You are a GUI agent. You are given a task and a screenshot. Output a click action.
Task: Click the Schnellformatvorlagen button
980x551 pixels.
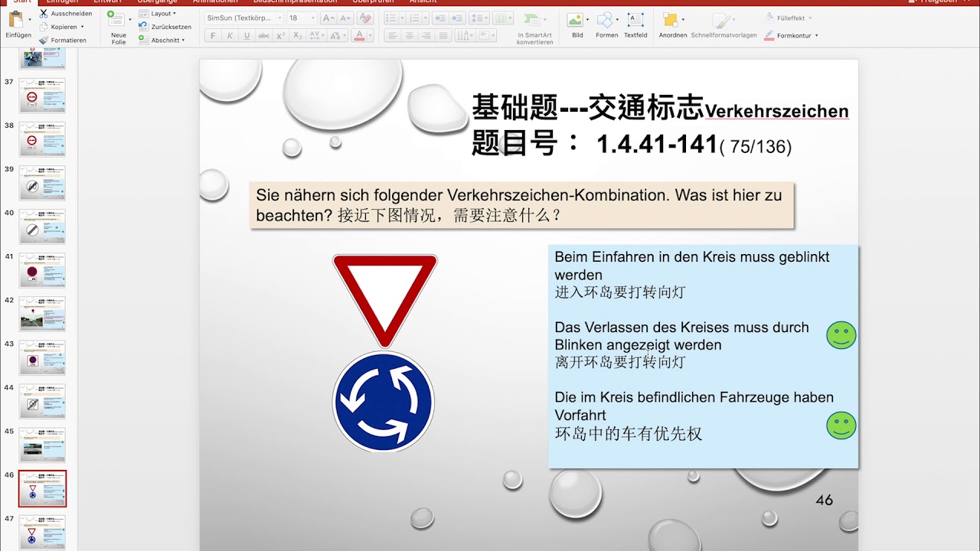(724, 25)
